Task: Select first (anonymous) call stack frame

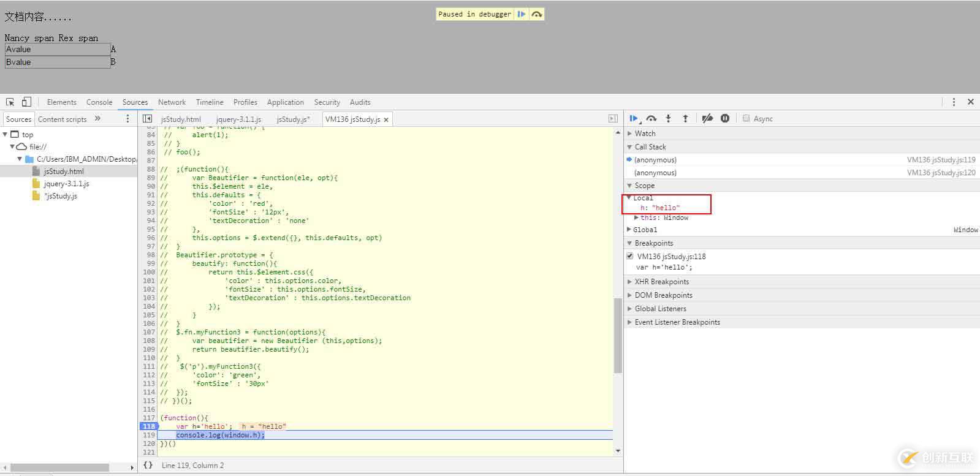Action: (802, 160)
